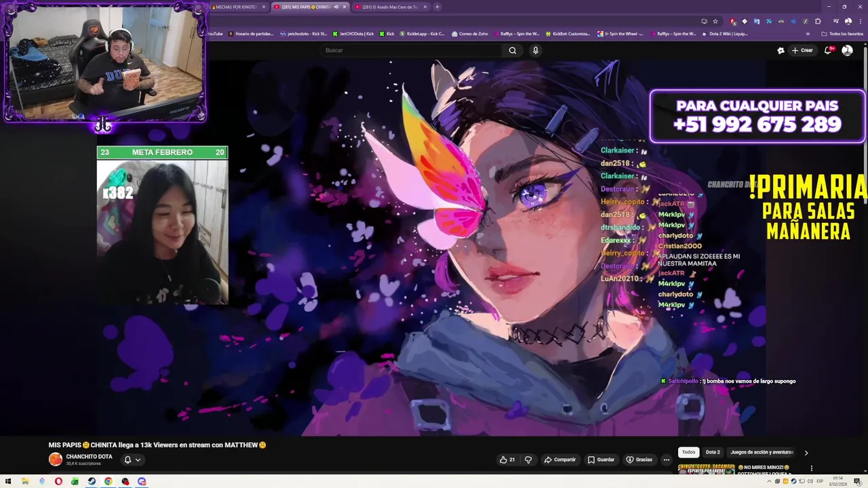Show hidden system tray icons
Screen dimensions: 868x488
770,481
